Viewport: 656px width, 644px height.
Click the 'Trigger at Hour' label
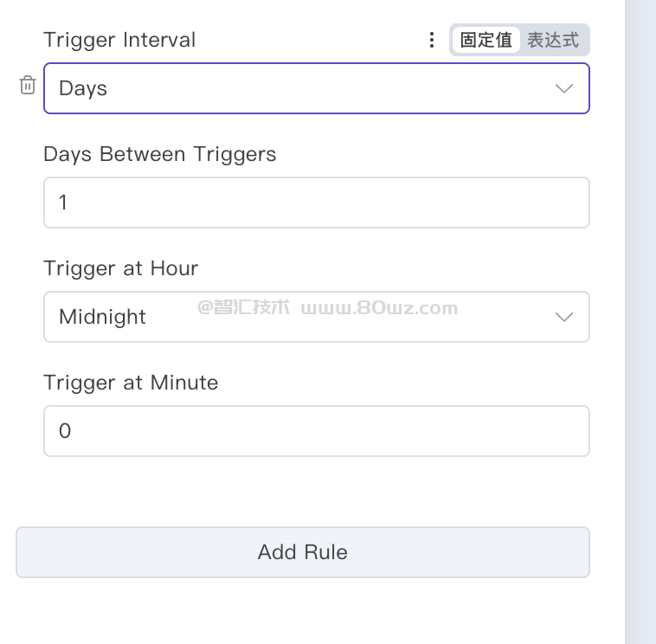[x=121, y=268]
